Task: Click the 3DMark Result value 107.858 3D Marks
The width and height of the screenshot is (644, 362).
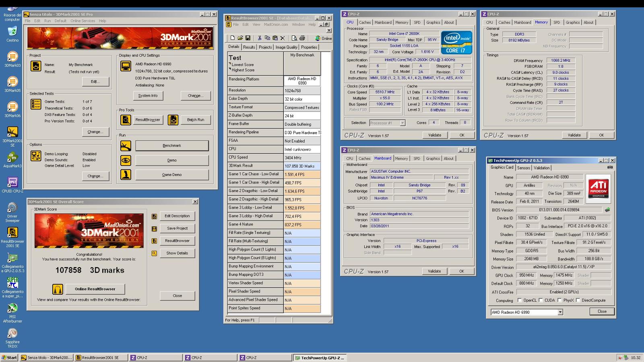Action: coord(302,166)
